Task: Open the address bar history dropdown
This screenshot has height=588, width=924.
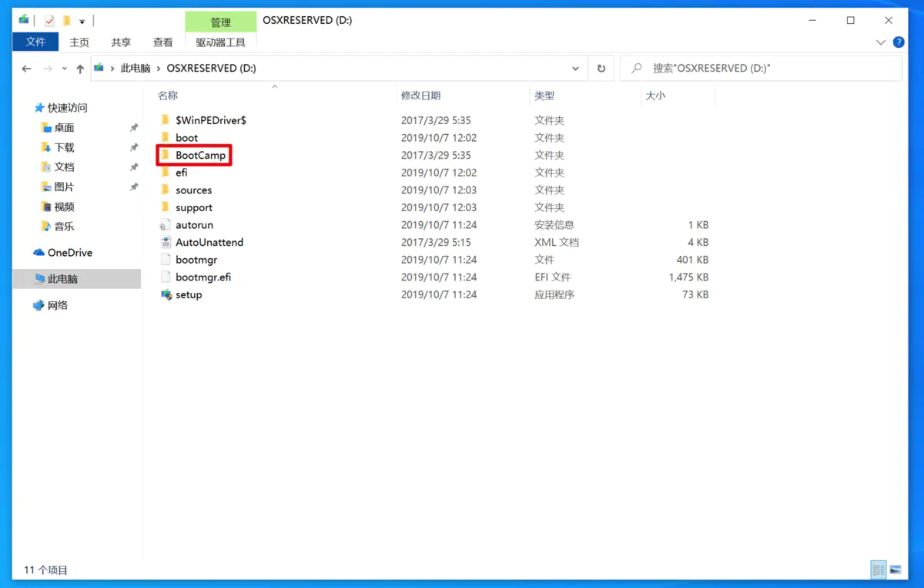Action: 575,69
